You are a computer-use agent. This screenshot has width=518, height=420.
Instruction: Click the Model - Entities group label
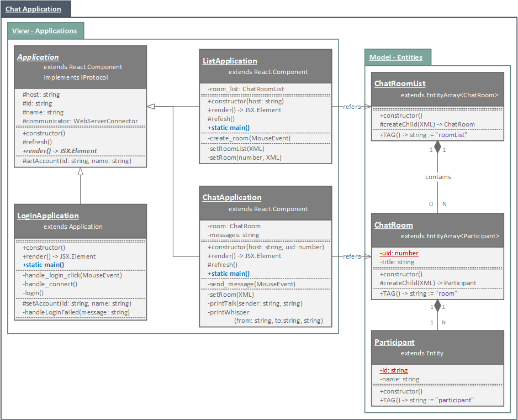(x=398, y=57)
